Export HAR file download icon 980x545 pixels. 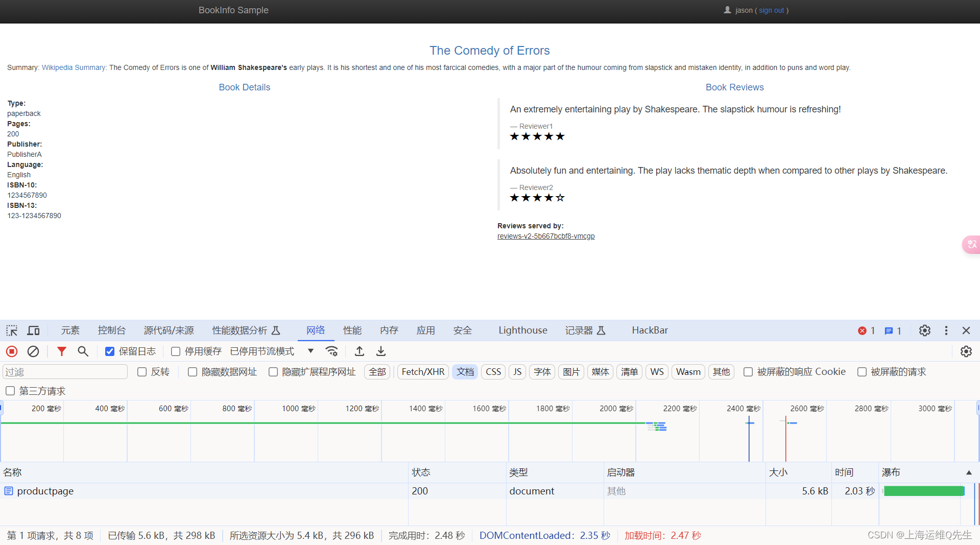pos(381,351)
